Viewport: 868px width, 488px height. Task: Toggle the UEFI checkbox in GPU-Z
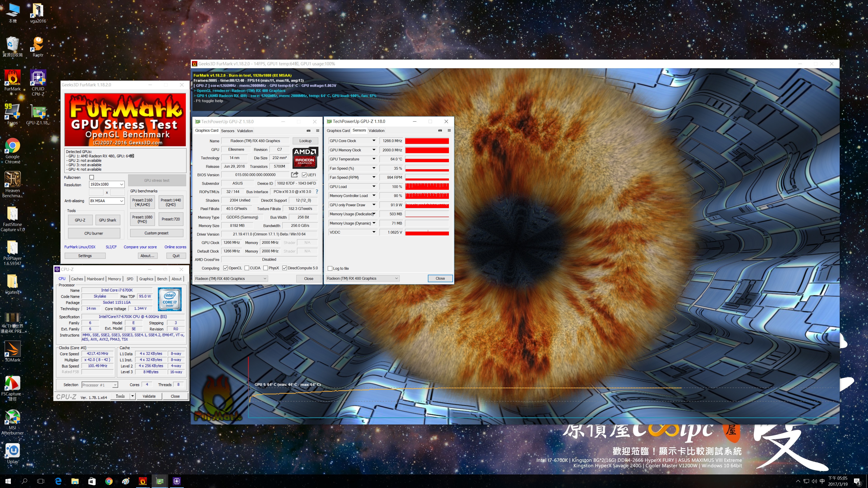coord(304,175)
